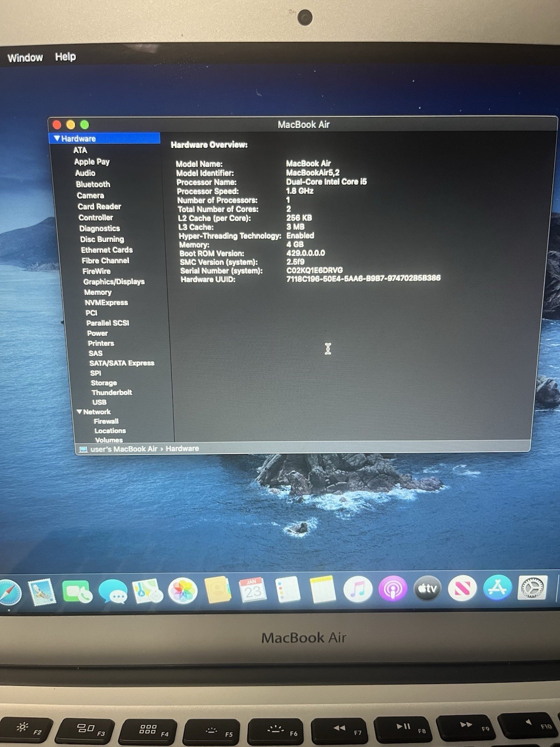Select Graphics/Displays in the sidebar
This screenshot has height=747, width=560.
pyautogui.click(x=114, y=282)
